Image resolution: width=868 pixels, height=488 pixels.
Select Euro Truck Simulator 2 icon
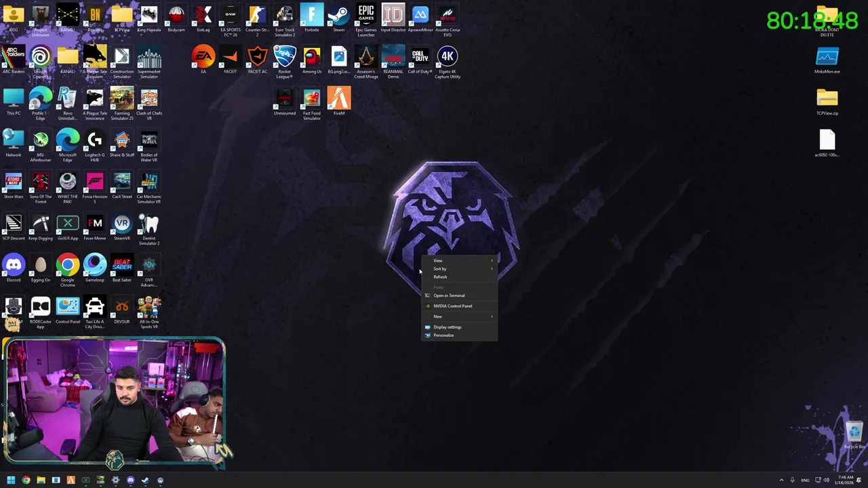(285, 21)
